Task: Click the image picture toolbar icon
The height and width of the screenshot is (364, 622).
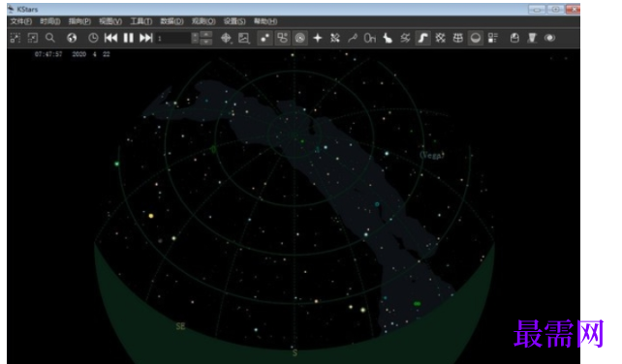Action: [x=244, y=38]
